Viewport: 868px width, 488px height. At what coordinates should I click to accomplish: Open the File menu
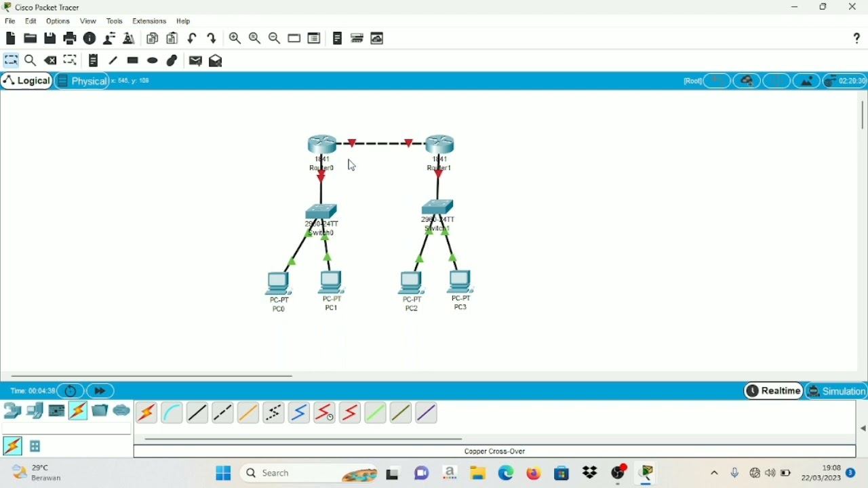10,21
